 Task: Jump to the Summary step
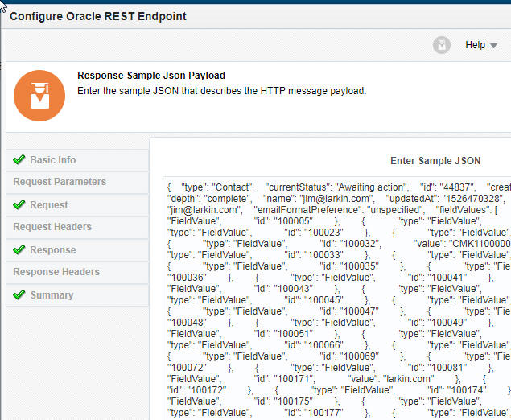click(x=77, y=294)
